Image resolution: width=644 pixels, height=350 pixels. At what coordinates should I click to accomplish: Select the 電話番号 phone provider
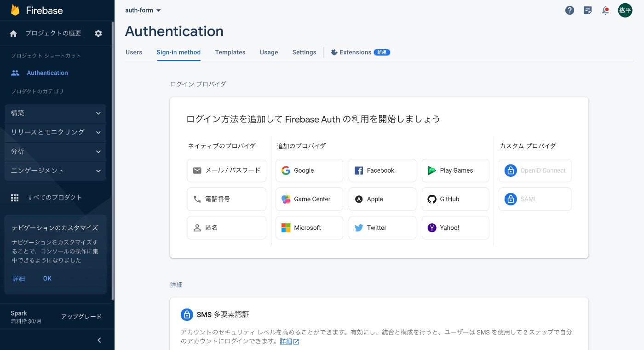[x=226, y=199]
